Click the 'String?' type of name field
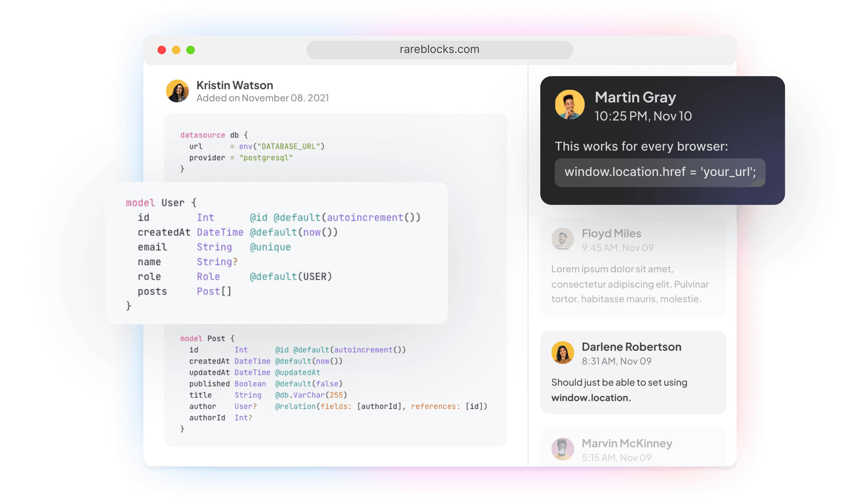Viewport: 868px width, 504px height. [217, 262]
